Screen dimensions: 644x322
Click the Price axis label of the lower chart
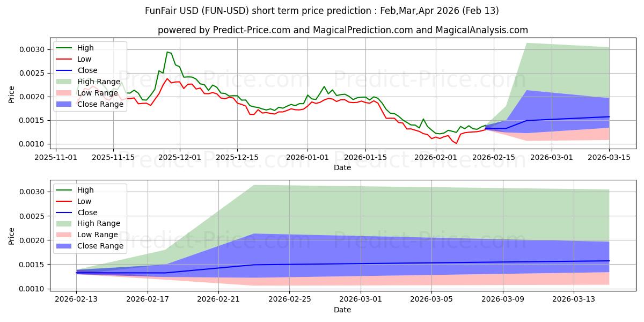pyautogui.click(x=11, y=236)
